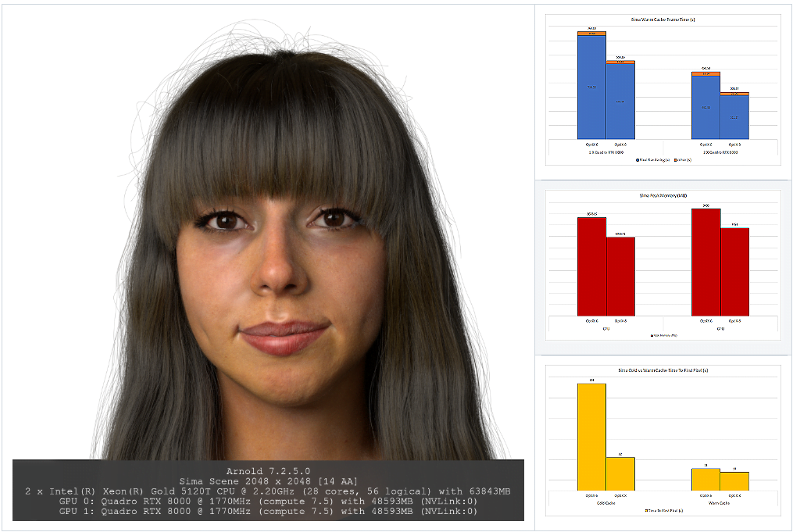Click the yellow Time To First Pixel legend marker
Image resolution: width=793 pixels, height=532 pixels.
tap(645, 510)
